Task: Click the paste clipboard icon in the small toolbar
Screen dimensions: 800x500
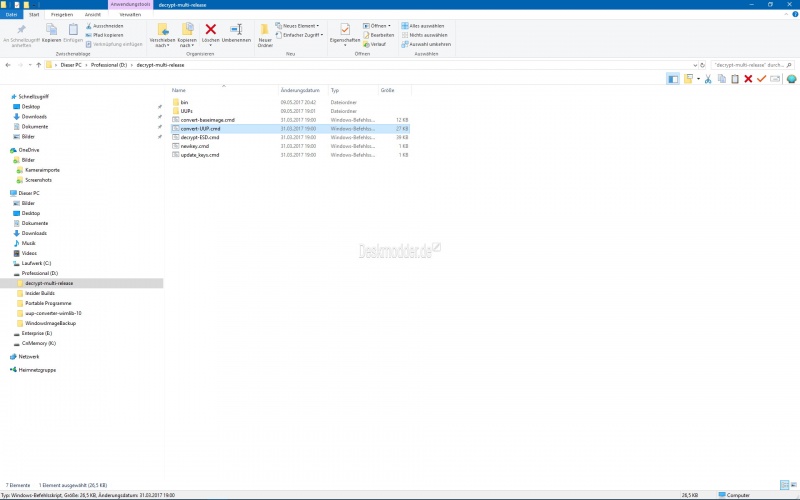Action: tap(735, 79)
